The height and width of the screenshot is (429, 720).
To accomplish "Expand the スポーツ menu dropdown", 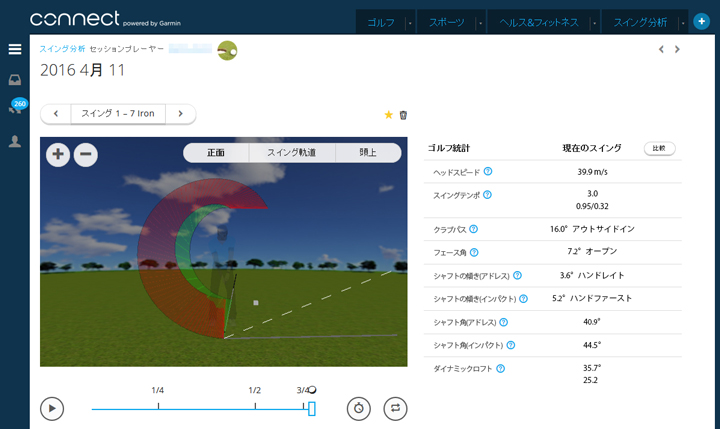I will (x=480, y=21).
